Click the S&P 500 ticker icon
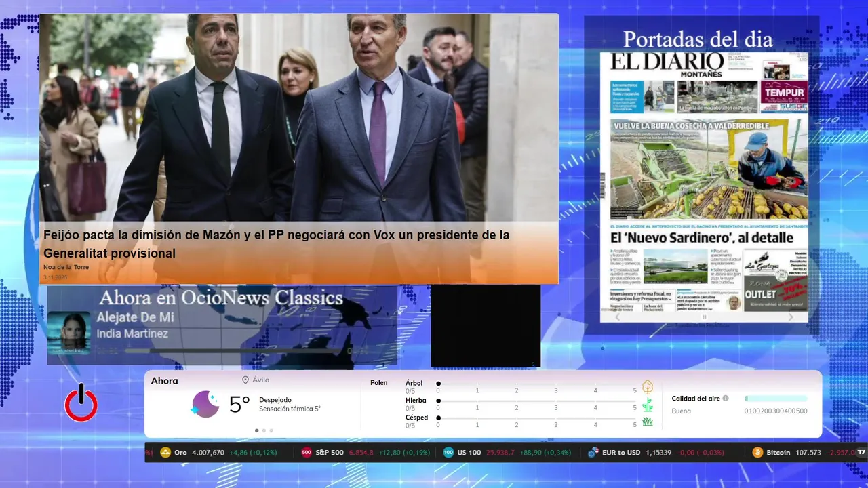Image resolution: width=868 pixels, height=488 pixels. [x=307, y=452]
